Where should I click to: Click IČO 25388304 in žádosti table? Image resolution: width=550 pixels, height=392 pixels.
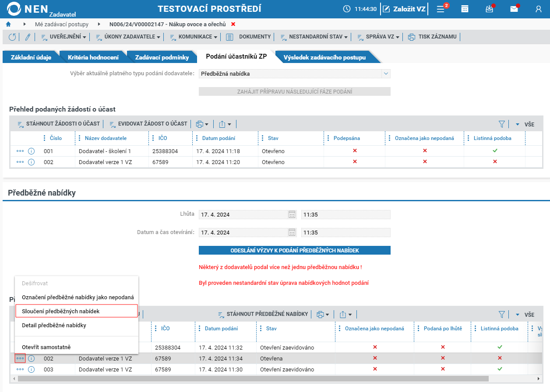pos(165,151)
